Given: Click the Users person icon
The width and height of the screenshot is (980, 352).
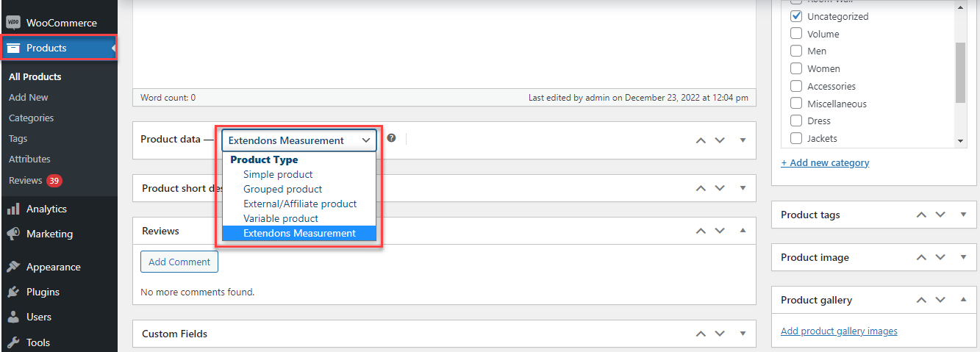Looking at the screenshot, I should click(13, 317).
